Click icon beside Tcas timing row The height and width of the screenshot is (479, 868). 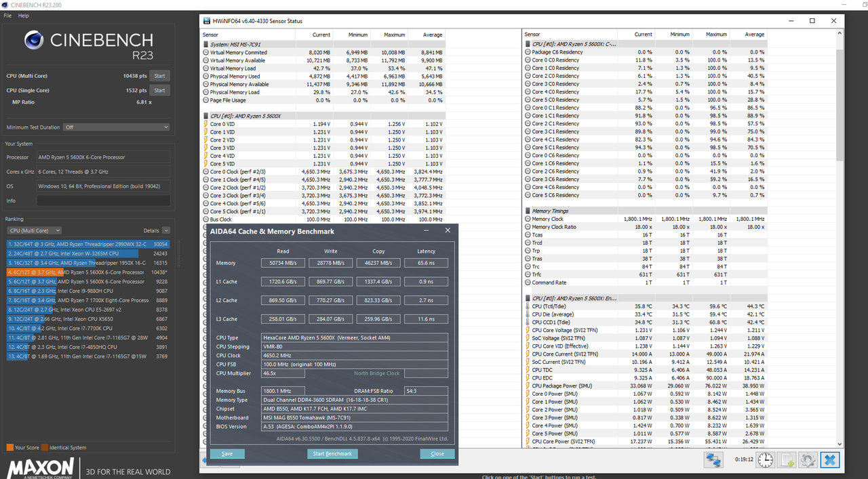tap(528, 234)
